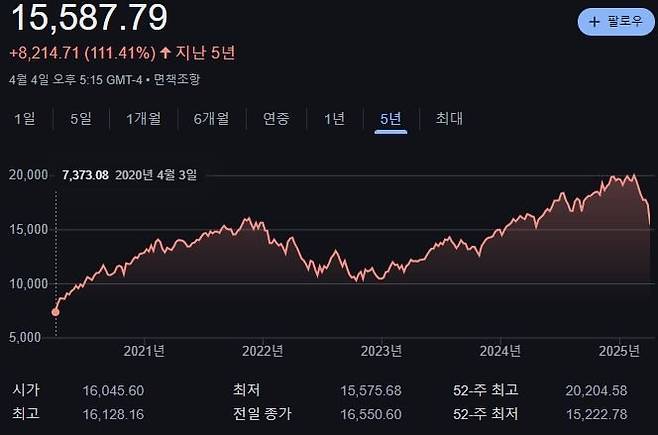Click the 52-주 최고 value 20,204.58

596,391
